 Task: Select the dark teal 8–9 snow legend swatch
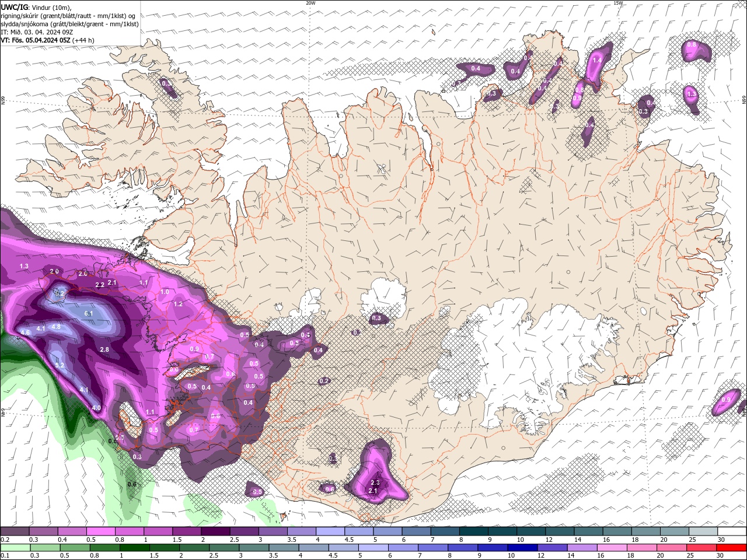(474, 531)
